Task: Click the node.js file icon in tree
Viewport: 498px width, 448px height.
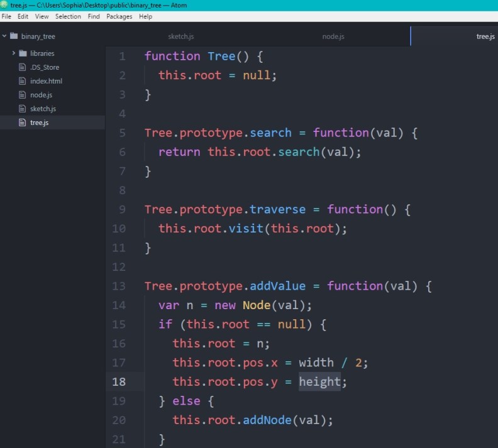Action: click(22, 94)
